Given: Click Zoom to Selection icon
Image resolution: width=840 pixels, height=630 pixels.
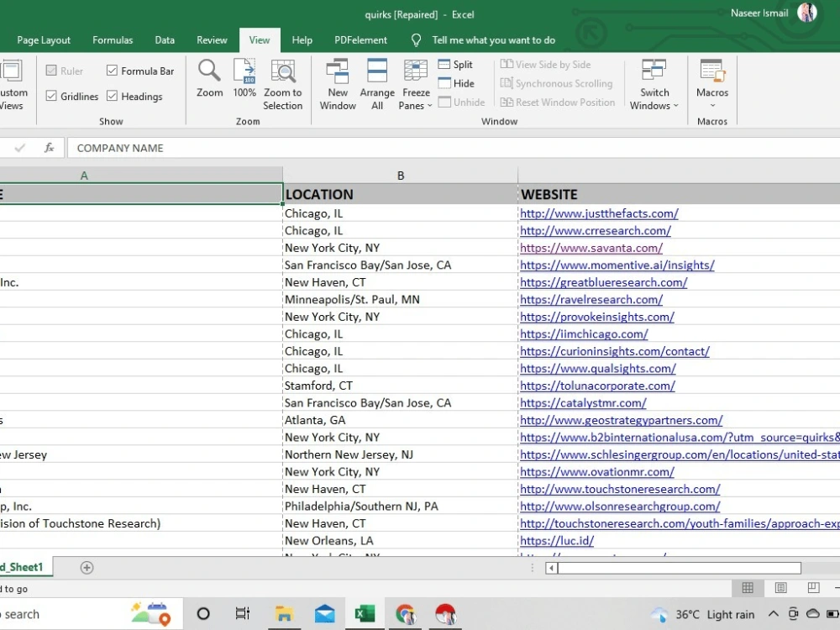Looking at the screenshot, I should click(x=283, y=85).
